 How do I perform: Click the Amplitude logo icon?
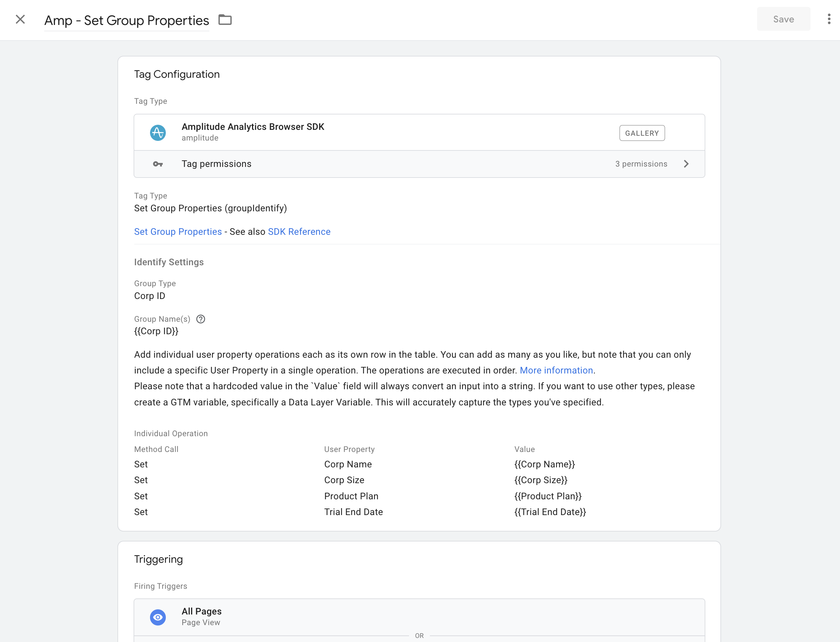(158, 132)
